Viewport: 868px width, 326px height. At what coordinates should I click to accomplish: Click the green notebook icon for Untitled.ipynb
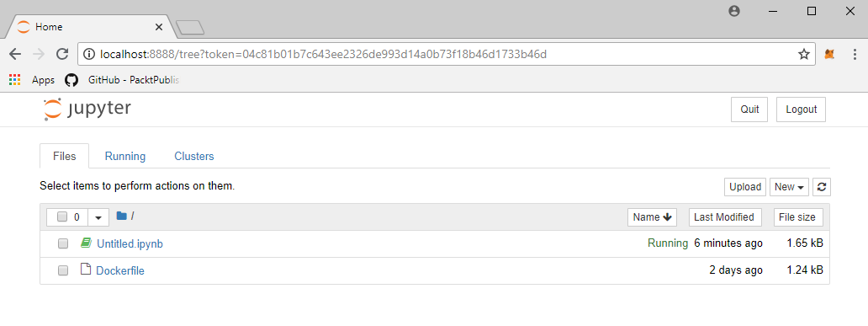tap(85, 243)
